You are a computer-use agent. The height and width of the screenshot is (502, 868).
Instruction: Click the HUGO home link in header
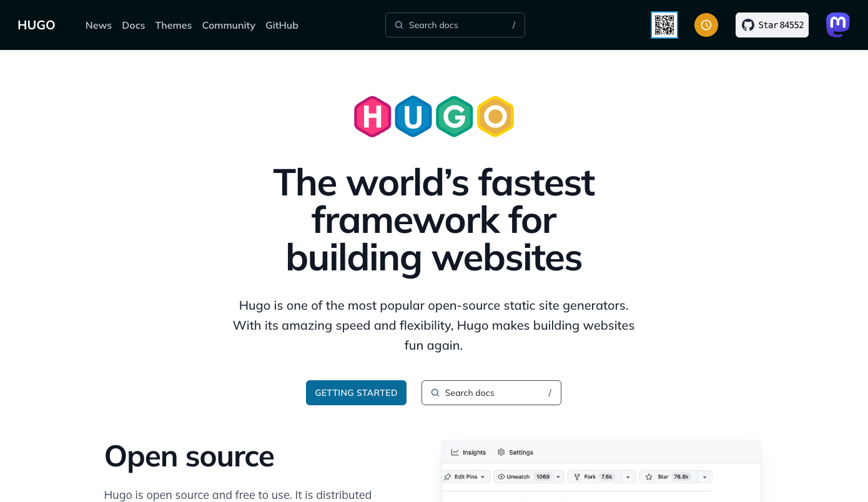coord(36,25)
